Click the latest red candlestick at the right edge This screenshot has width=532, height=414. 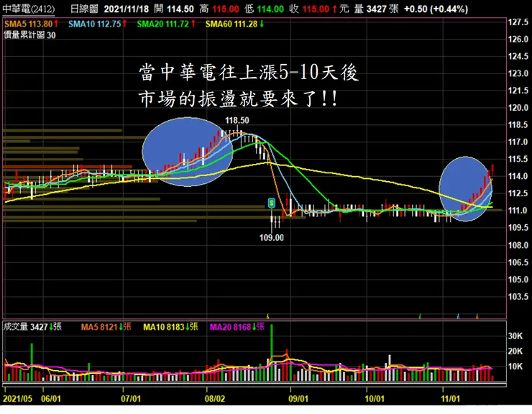coord(492,170)
